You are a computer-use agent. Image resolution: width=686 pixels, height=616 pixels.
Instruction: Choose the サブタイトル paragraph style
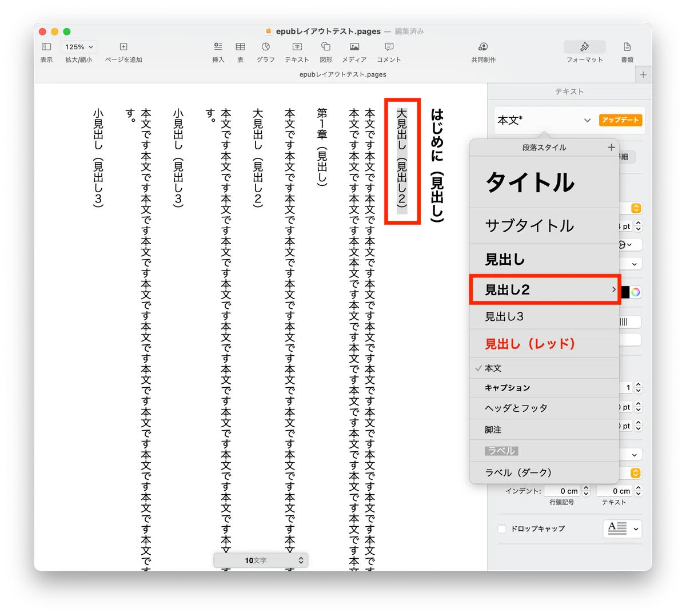(x=544, y=225)
